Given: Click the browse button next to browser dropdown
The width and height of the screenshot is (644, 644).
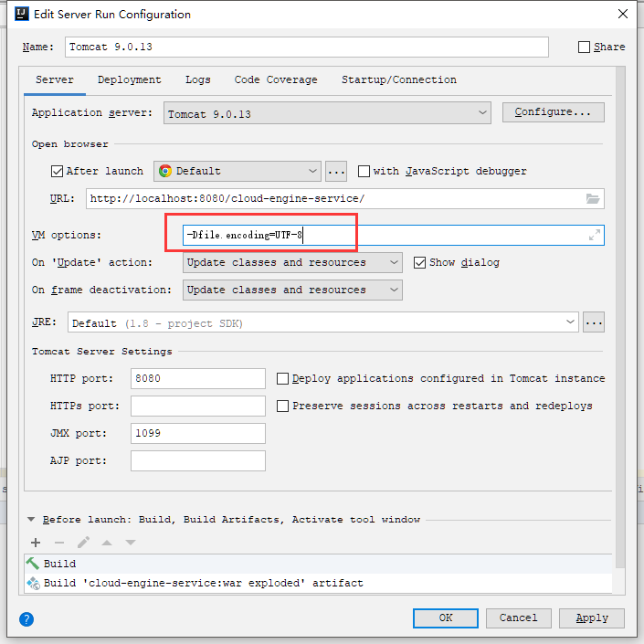Looking at the screenshot, I should [x=336, y=171].
